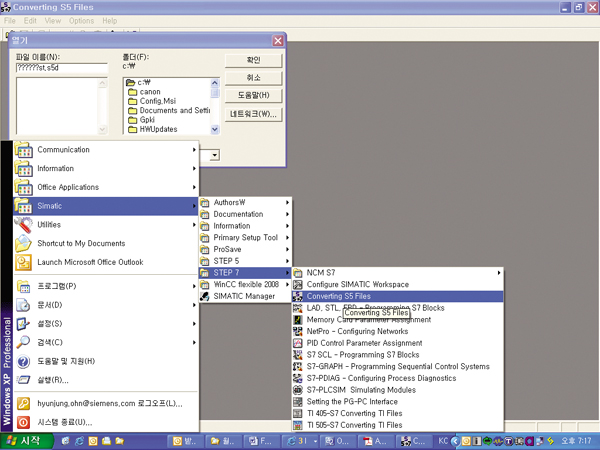Open SIMATIC Manager from Simatic menu

[245, 296]
